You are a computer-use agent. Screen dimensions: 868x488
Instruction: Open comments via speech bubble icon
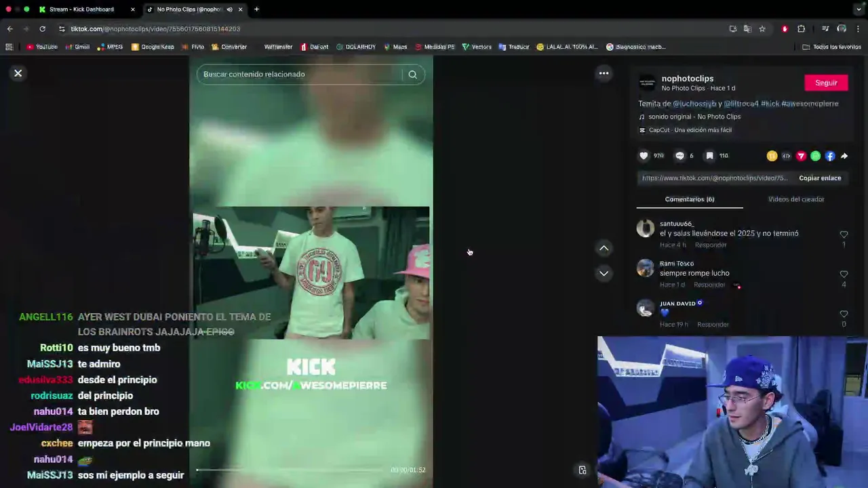point(679,156)
